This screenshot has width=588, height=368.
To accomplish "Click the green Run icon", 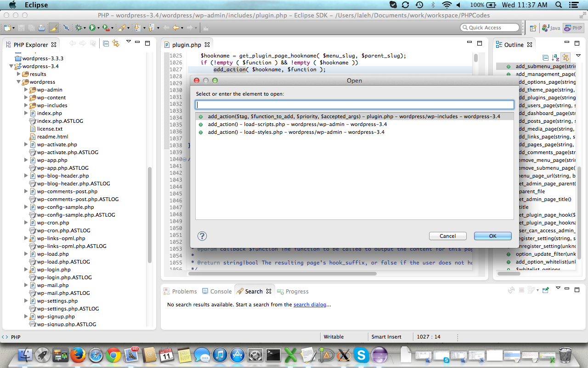I will [x=92, y=28].
